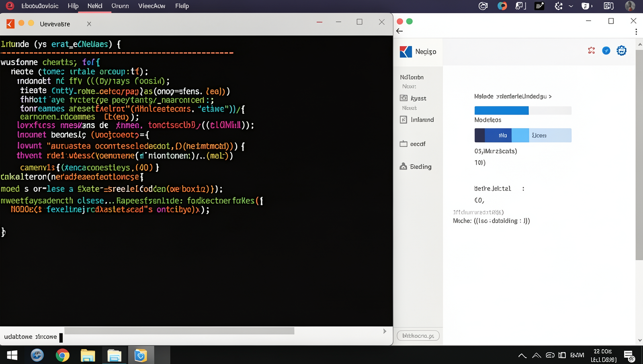
Task: Click the shield icon in top bar
Action: (586, 6)
